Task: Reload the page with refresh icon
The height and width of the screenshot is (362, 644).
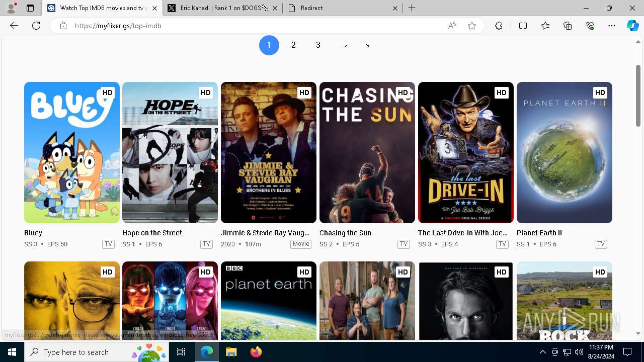Action: 36,26
